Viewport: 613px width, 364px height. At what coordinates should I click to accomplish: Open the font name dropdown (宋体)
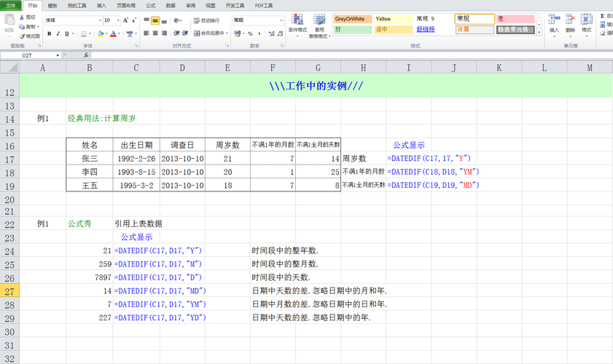[100, 20]
